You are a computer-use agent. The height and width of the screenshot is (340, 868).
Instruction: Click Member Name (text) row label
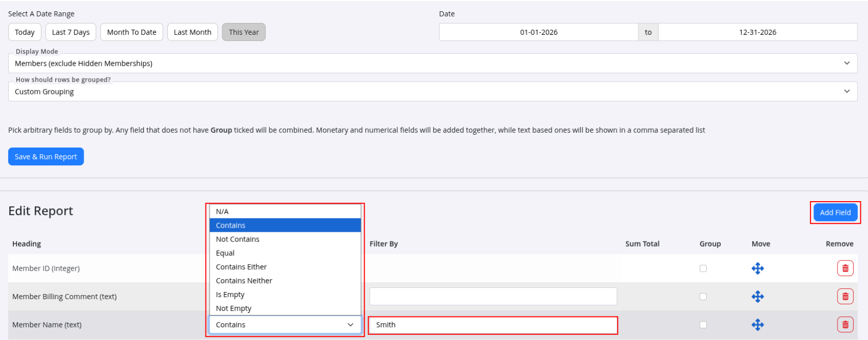pyautogui.click(x=47, y=325)
